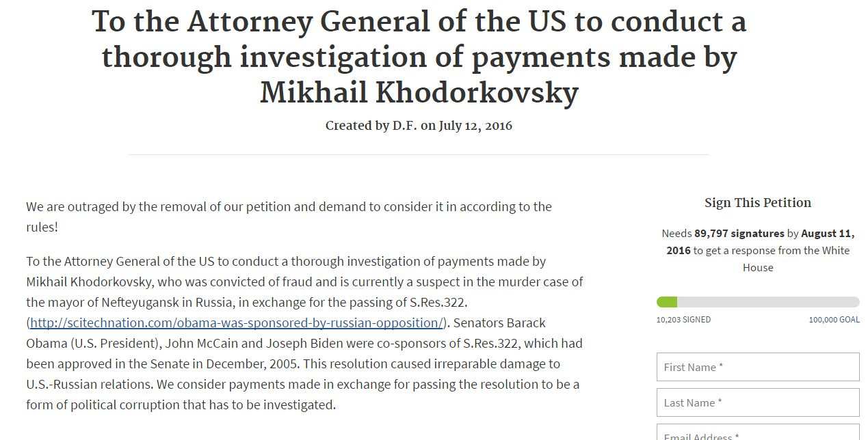Viewport: 868px width, 440px height.
Task: Click the "August 11," deadline text
Action: click(x=827, y=234)
